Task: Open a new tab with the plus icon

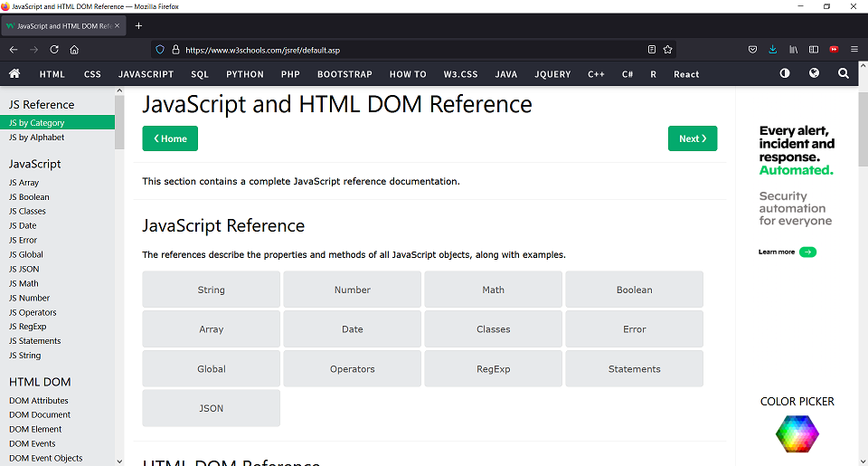Action: click(x=138, y=26)
